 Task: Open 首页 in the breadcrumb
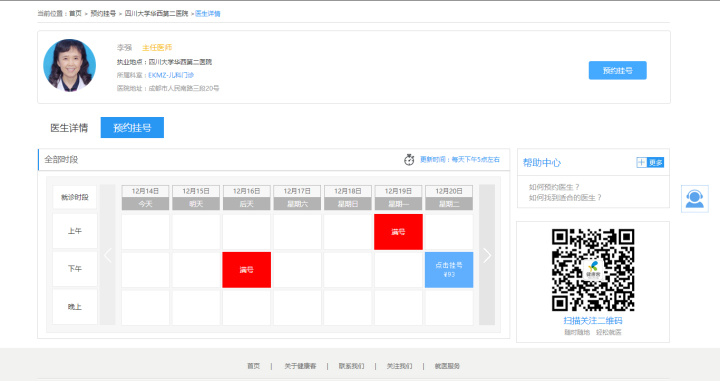click(x=75, y=14)
